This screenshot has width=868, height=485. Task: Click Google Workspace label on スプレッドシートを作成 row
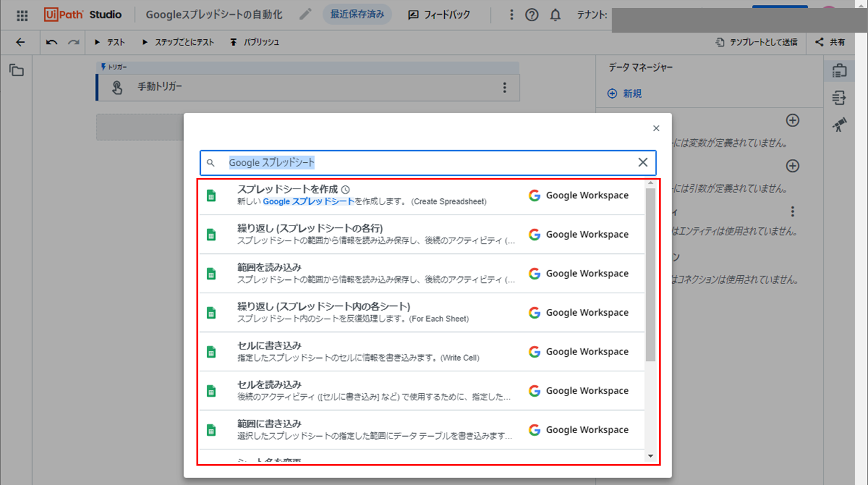click(587, 195)
